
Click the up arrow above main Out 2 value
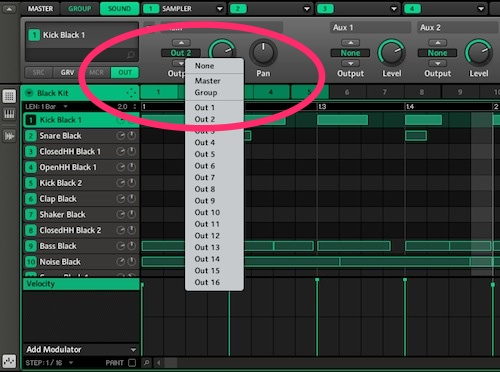[x=181, y=43]
